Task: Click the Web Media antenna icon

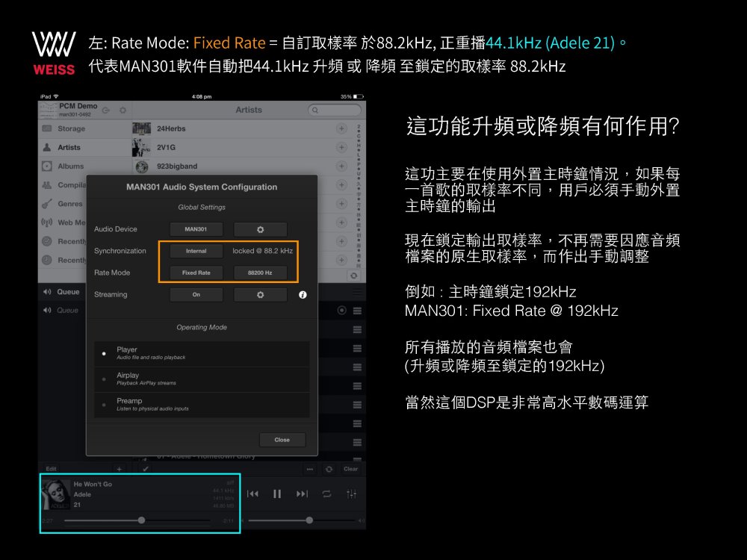Action: pos(46,223)
